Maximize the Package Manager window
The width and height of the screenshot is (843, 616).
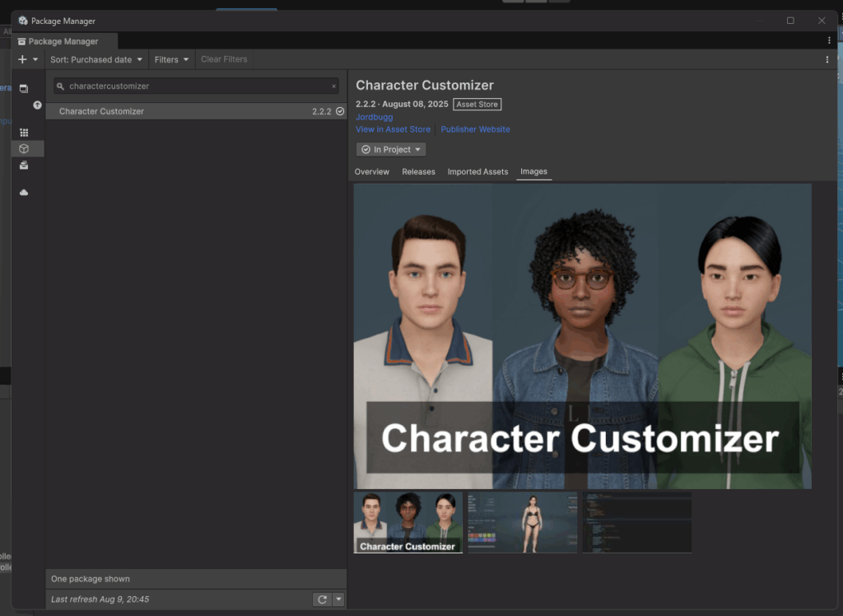[x=790, y=21]
